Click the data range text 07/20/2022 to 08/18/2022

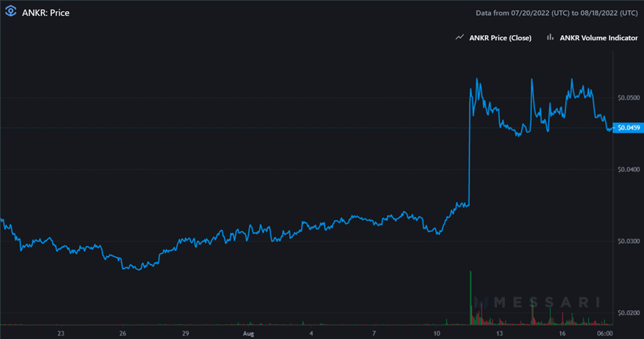coord(556,13)
